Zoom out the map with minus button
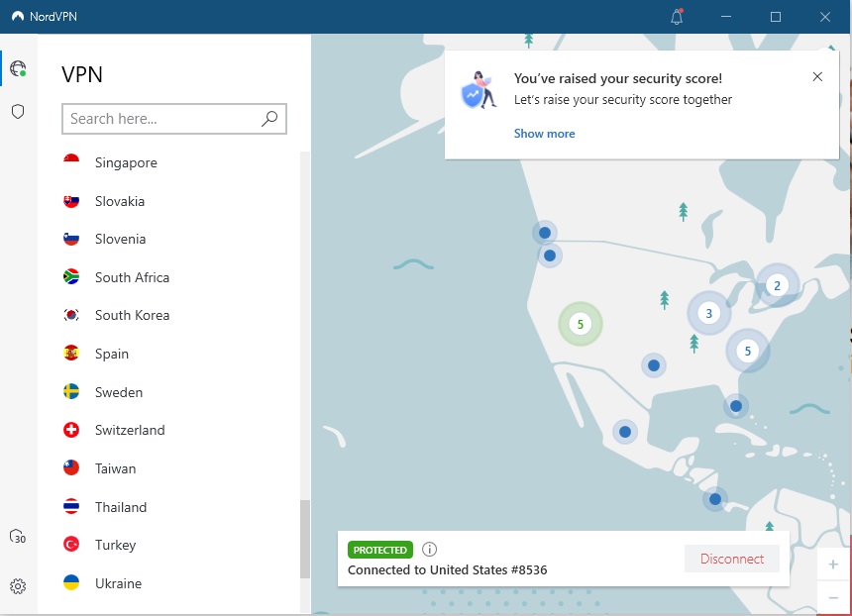The width and height of the screenshot is (852, 616). (833, 597)
